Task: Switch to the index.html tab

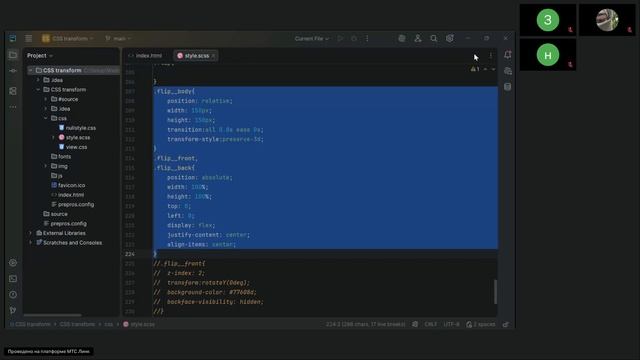Action: click(x=145, y=56)
